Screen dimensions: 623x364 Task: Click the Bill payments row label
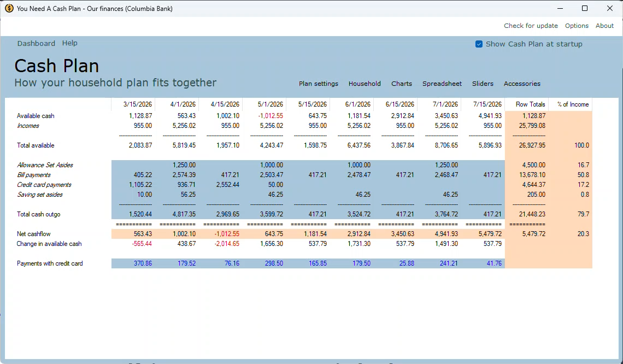tap(33, 175)
